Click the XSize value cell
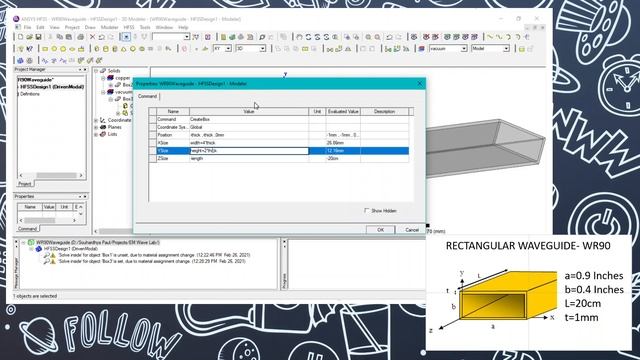The image size is (640, 360). pyautogui.click(x=249, y=143)
